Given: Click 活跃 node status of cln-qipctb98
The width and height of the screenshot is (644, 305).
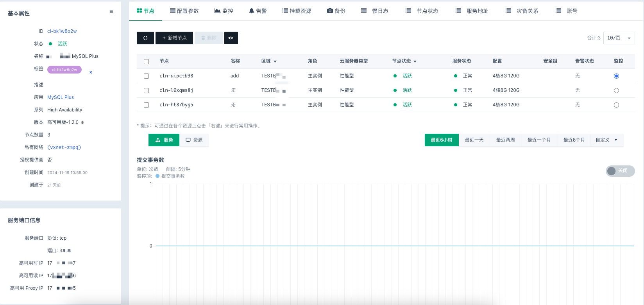Looking at the screenshot, I should pyautogui.click(x=407, y=76).
